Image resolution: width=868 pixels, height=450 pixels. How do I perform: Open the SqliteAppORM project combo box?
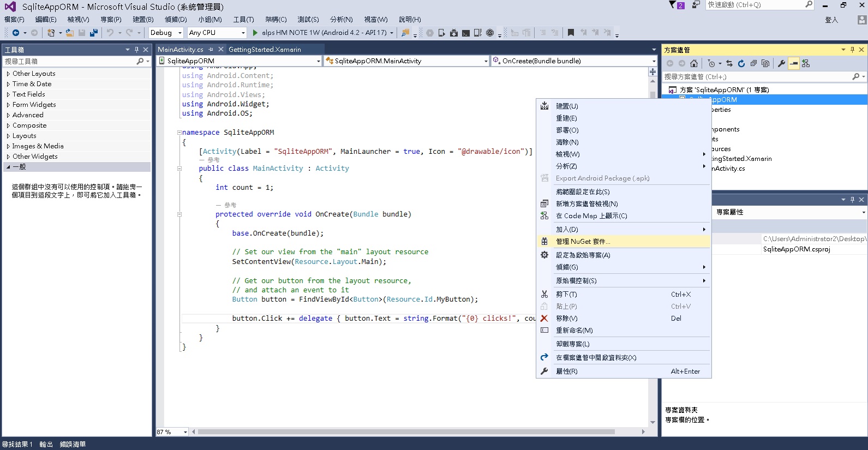[239, 61]
